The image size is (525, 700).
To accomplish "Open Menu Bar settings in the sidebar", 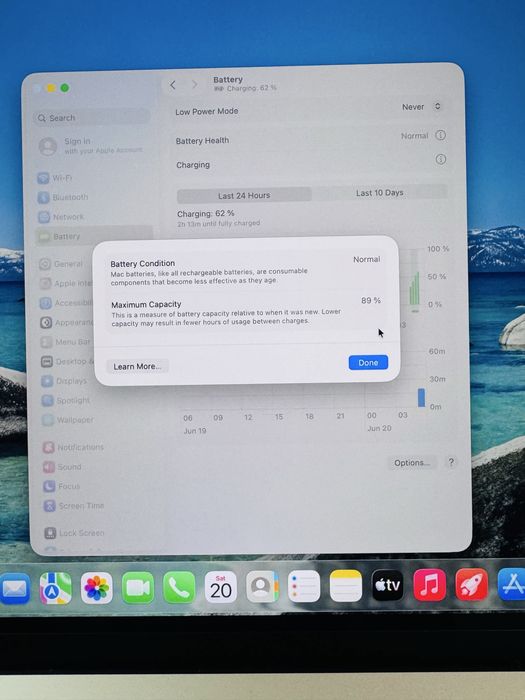I will click(x=66, y=342).
